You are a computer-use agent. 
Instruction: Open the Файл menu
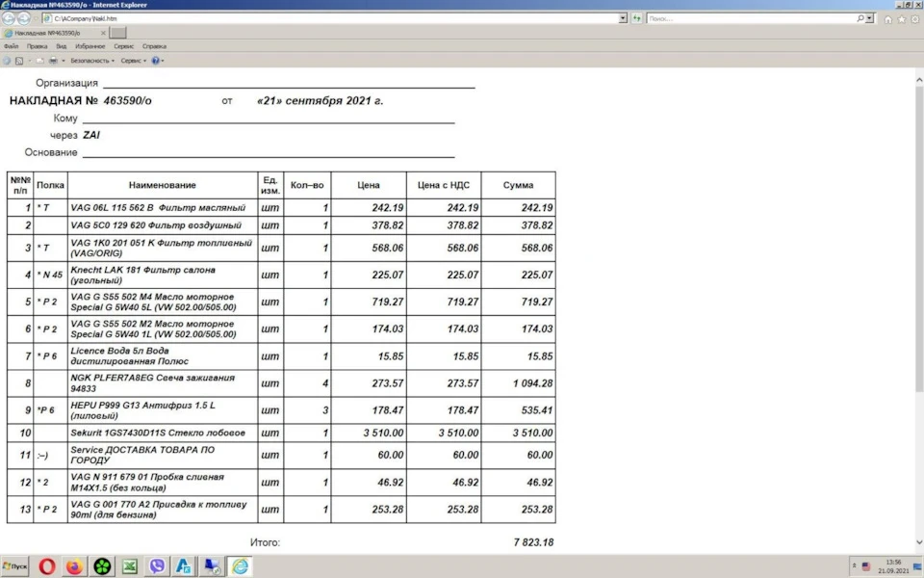pyautogui.click(x=12, y=46)
